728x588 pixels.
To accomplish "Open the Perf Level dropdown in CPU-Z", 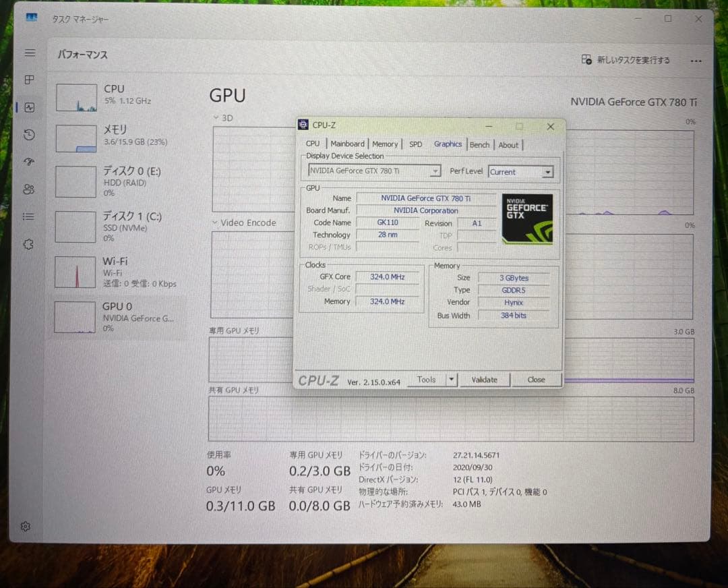I will point(546,172).
